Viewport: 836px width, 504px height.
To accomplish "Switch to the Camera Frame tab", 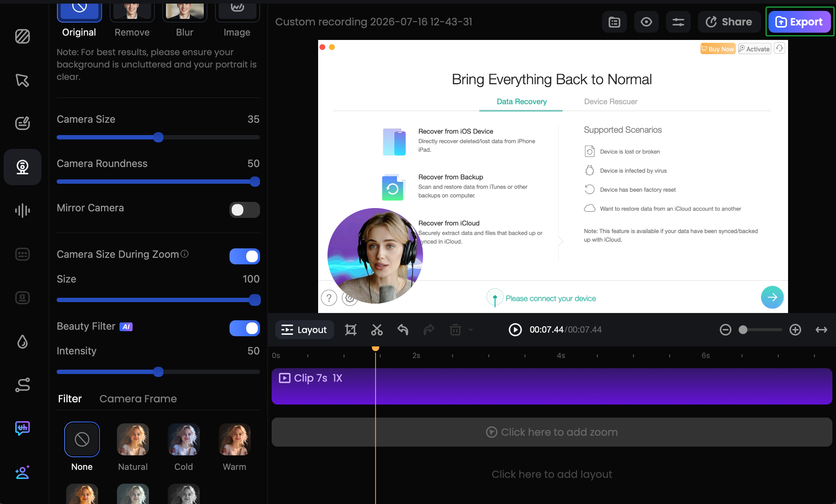I will [138, 399].
